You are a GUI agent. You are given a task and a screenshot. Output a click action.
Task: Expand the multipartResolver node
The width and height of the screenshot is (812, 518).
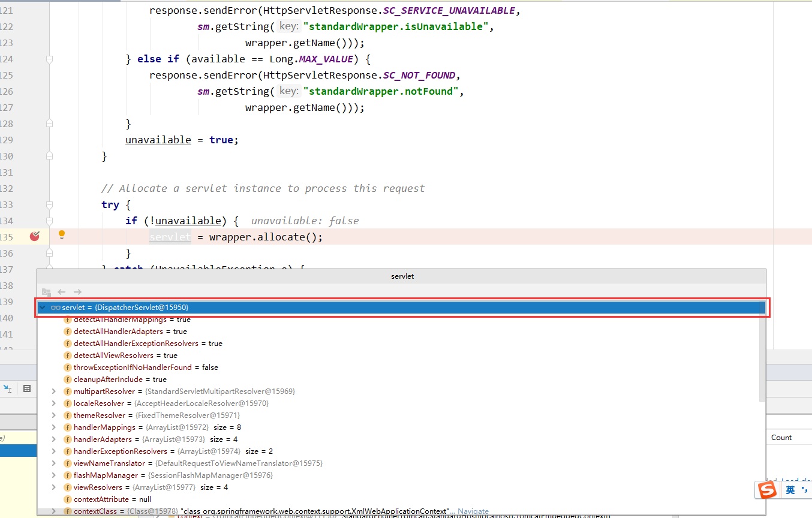click(53, 391)
